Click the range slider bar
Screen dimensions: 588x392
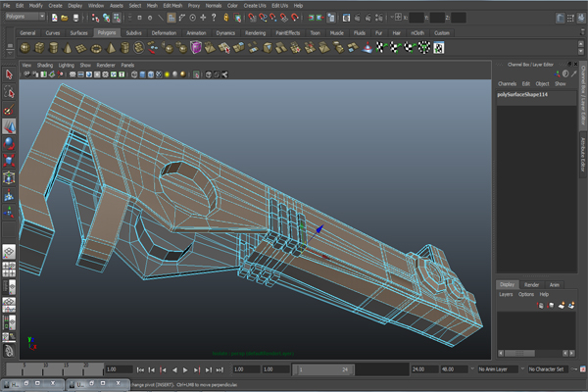coord(323,369)
